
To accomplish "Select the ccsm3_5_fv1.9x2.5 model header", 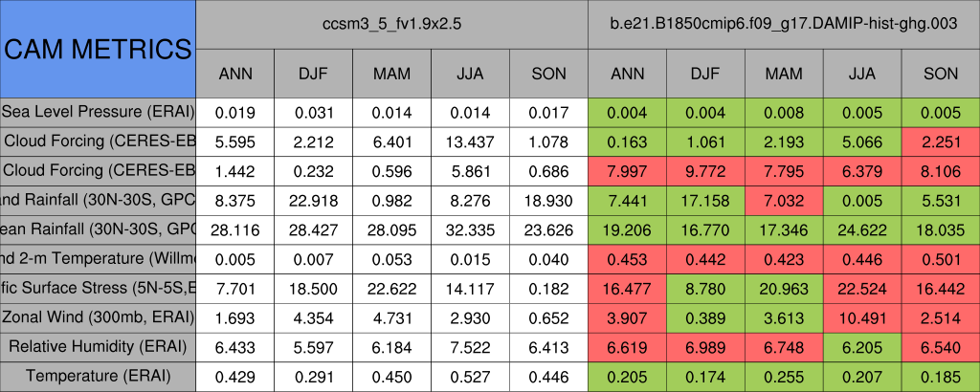I will point(391,23).
